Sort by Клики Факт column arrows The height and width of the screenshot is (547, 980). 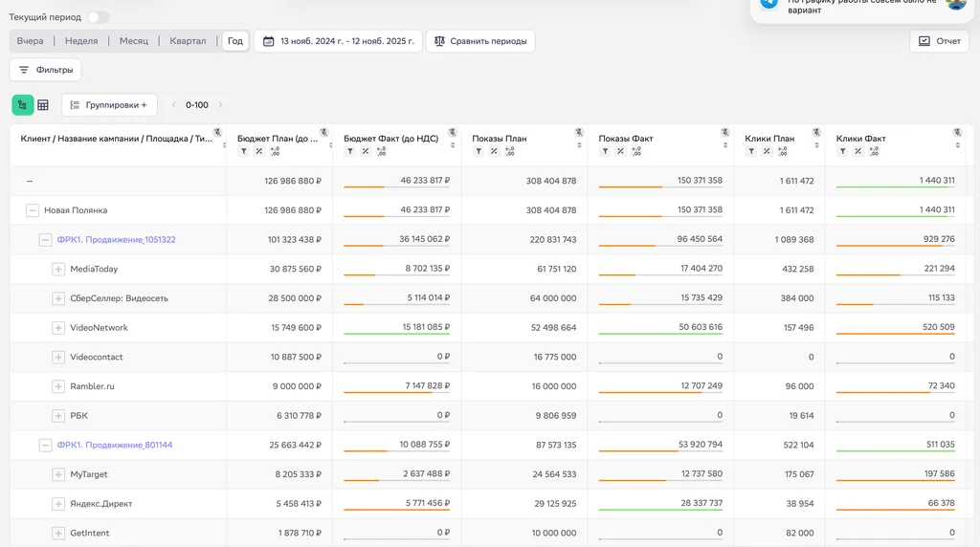[957, 145]
